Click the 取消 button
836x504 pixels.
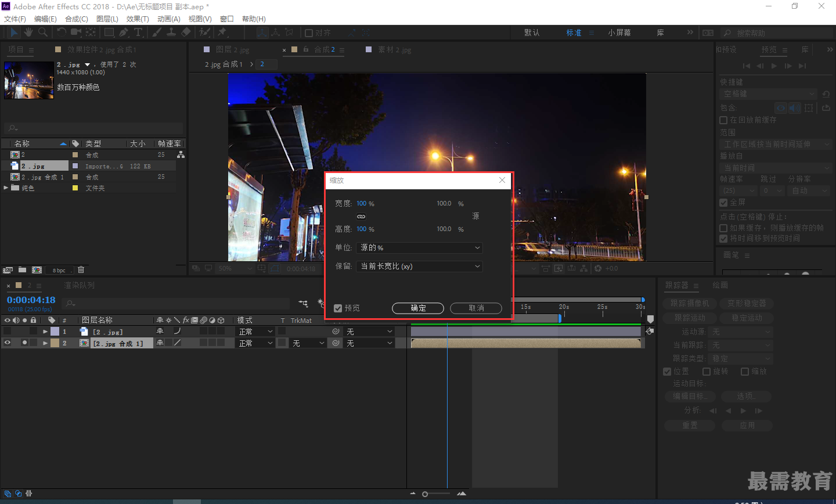[x=476, y=308]
